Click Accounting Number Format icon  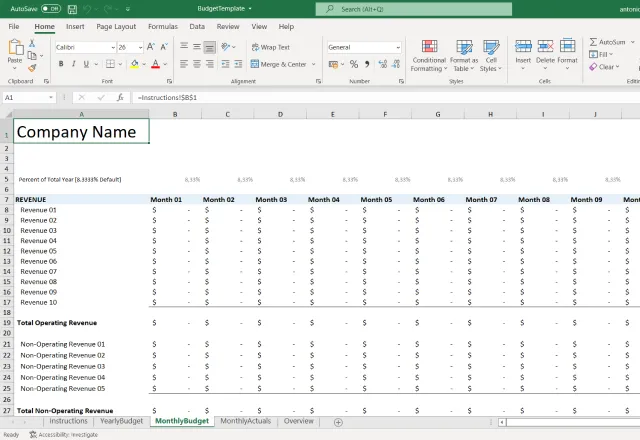[x=333, y=64]
